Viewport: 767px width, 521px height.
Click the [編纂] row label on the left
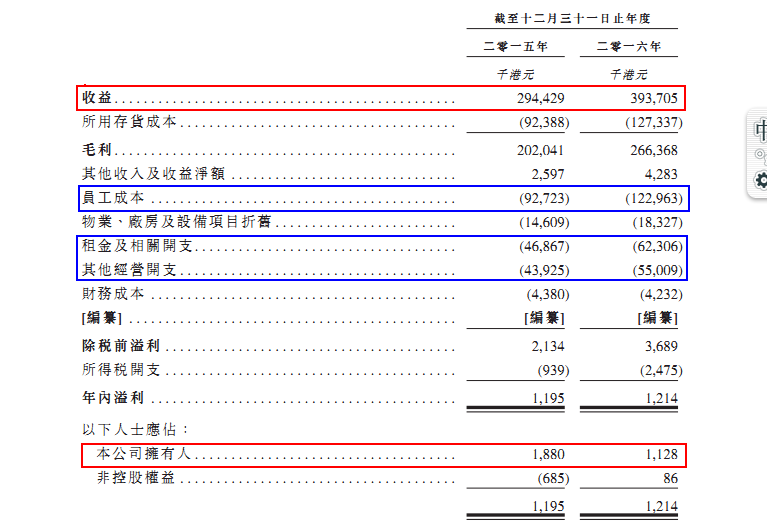(102, 318)
